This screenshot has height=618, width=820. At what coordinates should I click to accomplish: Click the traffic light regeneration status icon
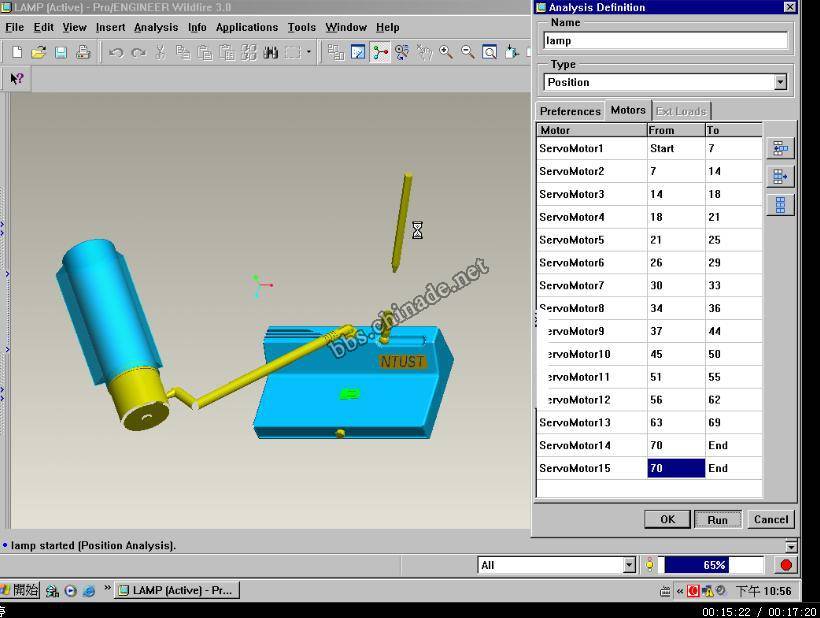coord(650,565)
